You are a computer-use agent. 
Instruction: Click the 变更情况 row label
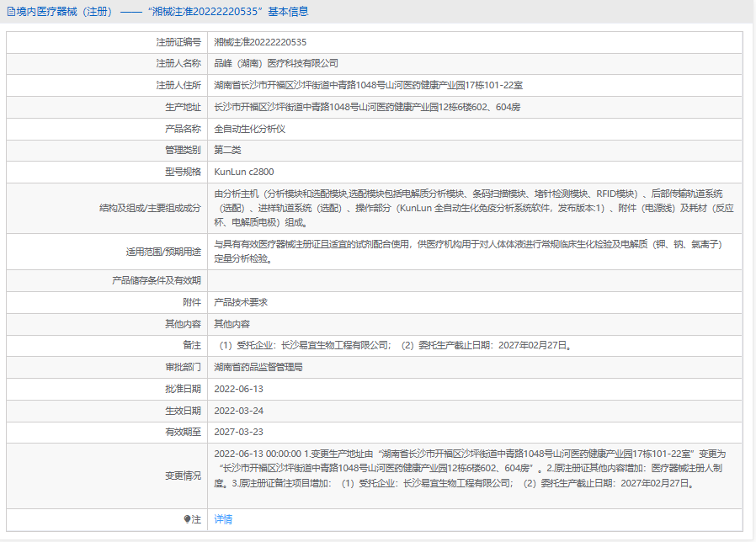(183, 476)
